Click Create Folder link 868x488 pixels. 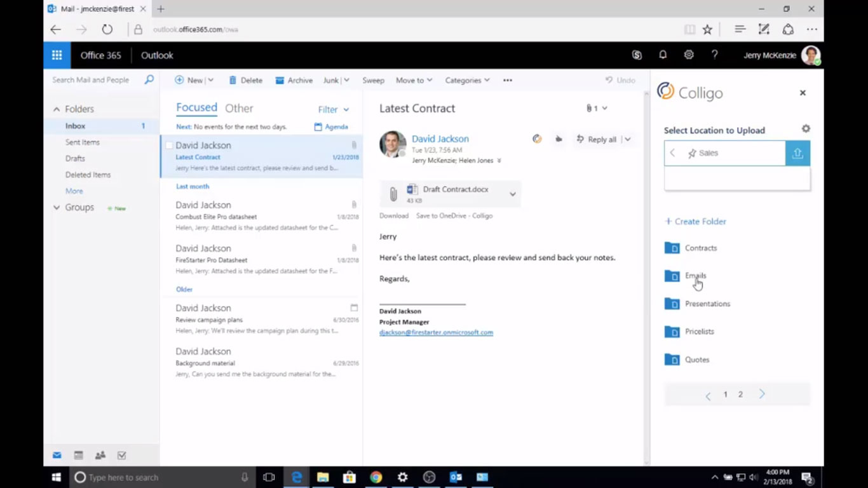point(695,221)
